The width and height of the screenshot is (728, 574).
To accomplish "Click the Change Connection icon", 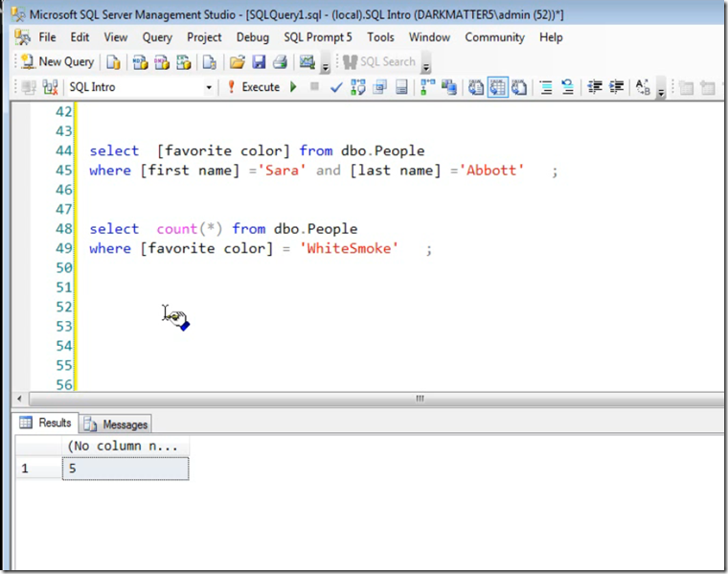I will [x=50, y=87].
